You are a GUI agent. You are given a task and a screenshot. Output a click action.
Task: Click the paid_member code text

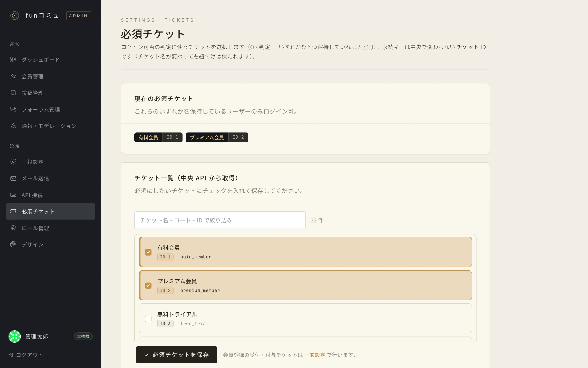click(196, 257)
